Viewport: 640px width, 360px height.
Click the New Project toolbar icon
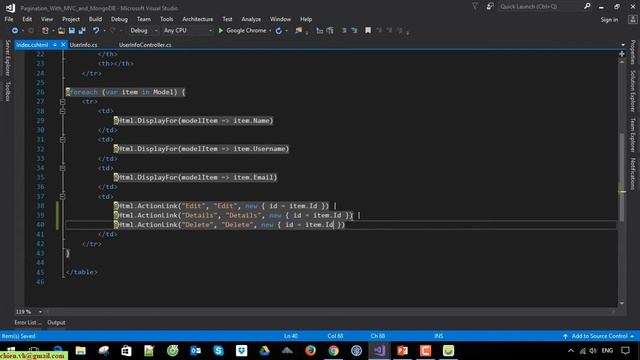pyautogui.click(x=45, y=31)
